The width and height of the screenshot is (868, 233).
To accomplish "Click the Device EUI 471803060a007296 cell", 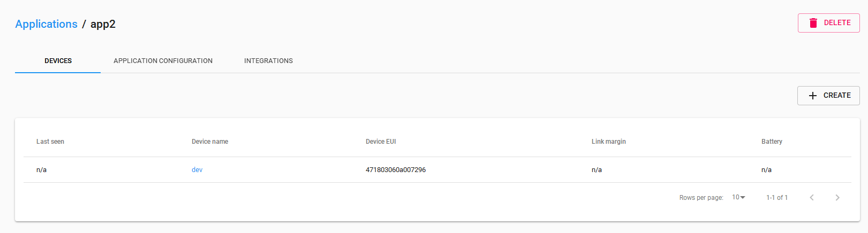I will point(396,170).
